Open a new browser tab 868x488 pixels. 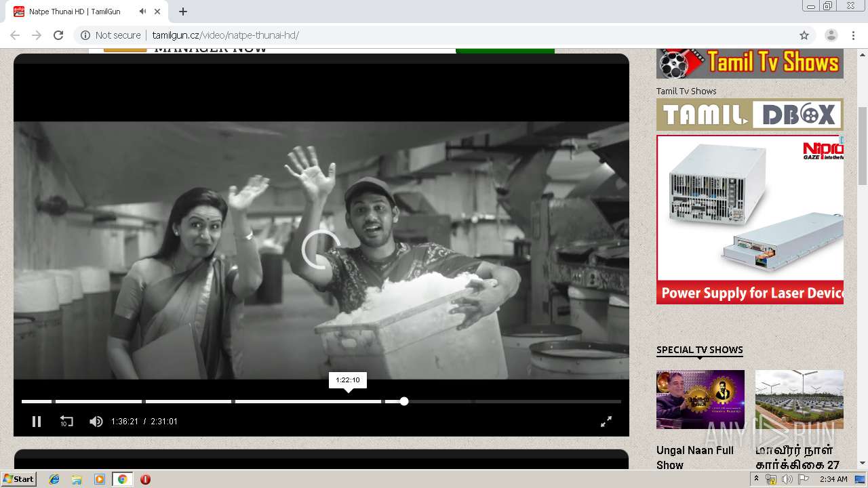(x=183, y=12)
